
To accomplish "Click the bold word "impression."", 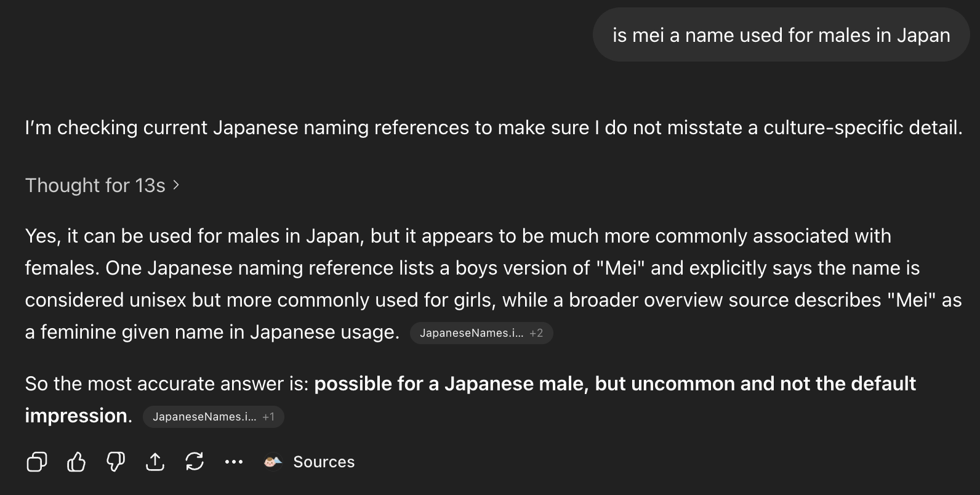I will point(78,416).
